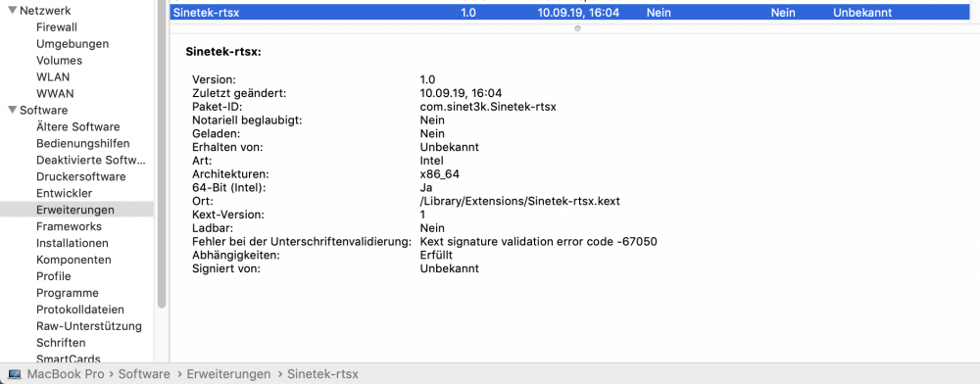Screen dimensions: 980x384
Task: Click the Kext signature validation error text
Action: [x=539, y=242]
